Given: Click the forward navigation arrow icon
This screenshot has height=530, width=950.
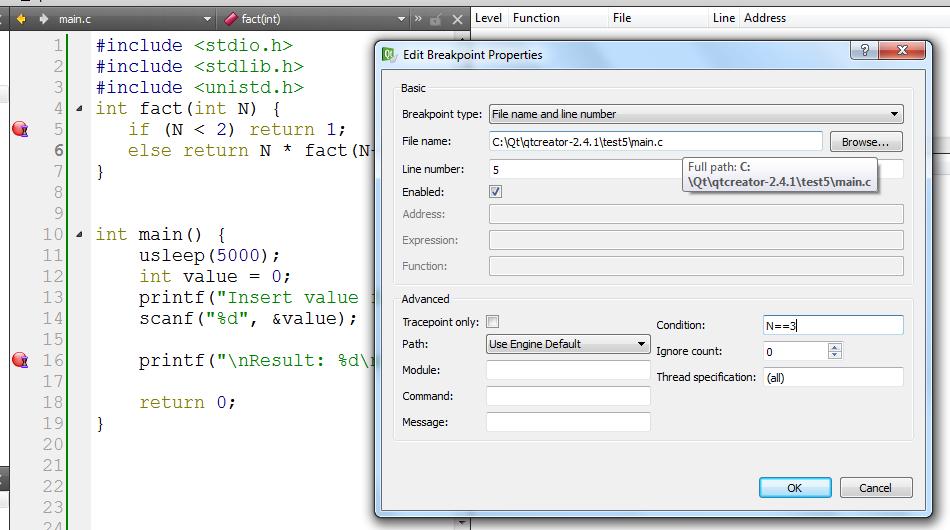Looking at the screenshot, I should [x=43, y=19].
